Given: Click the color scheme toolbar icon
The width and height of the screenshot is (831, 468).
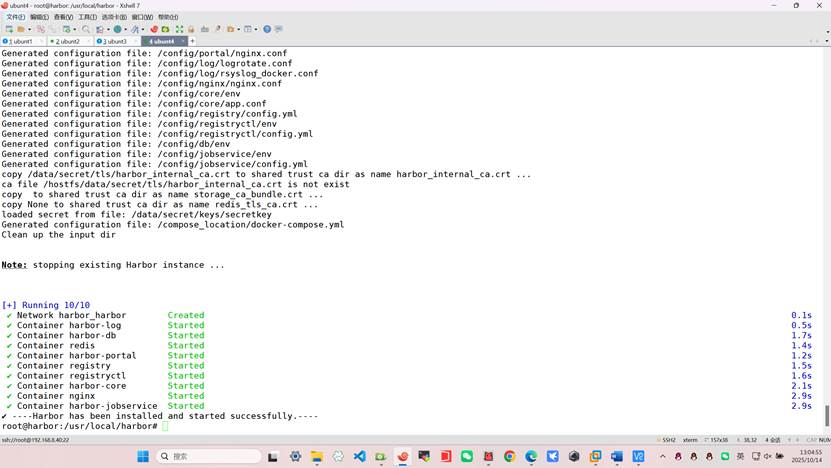Looking at the screenshot, I should 100,29.
